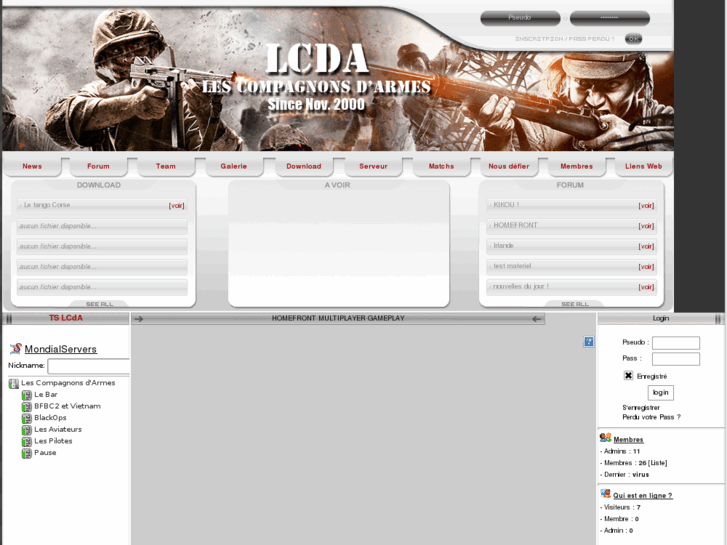
Task: Click the Pause channel icon
Action: [26, 453]
